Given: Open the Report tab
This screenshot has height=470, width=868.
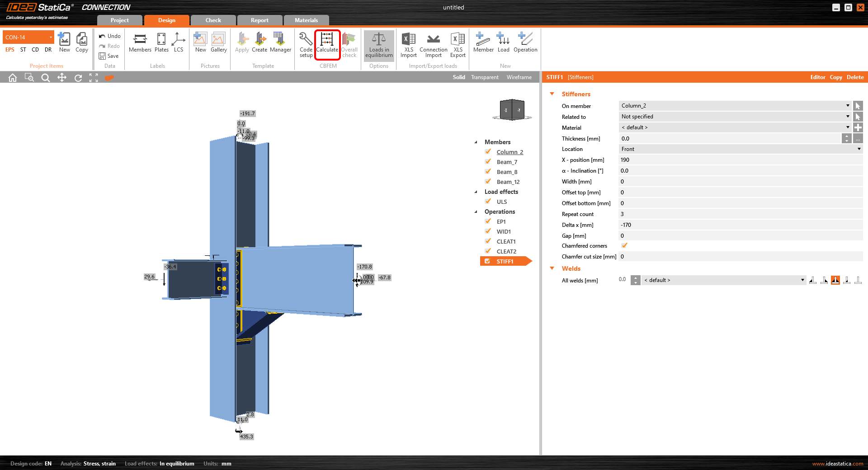Looking at the screenshot, I should pos(259,20).
